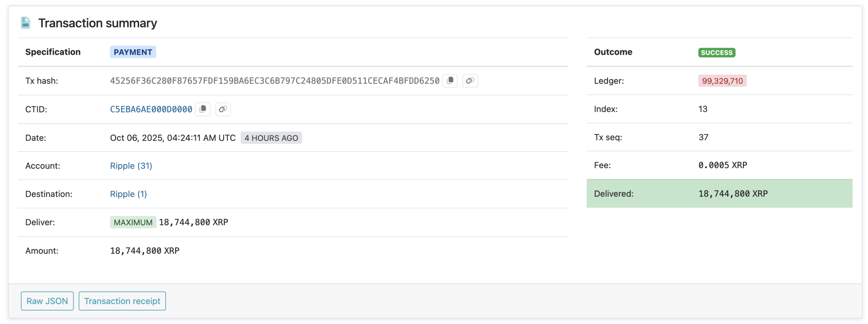Viewport: 868px width, 324px height.
Task: Open ledger 99,329,710
Action: 722,81
